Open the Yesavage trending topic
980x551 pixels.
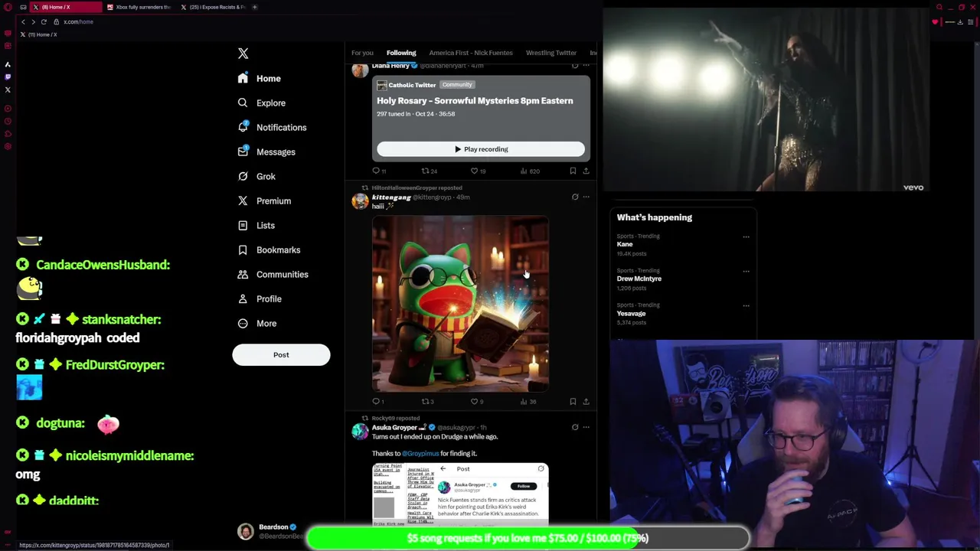[x=631, y=313]
